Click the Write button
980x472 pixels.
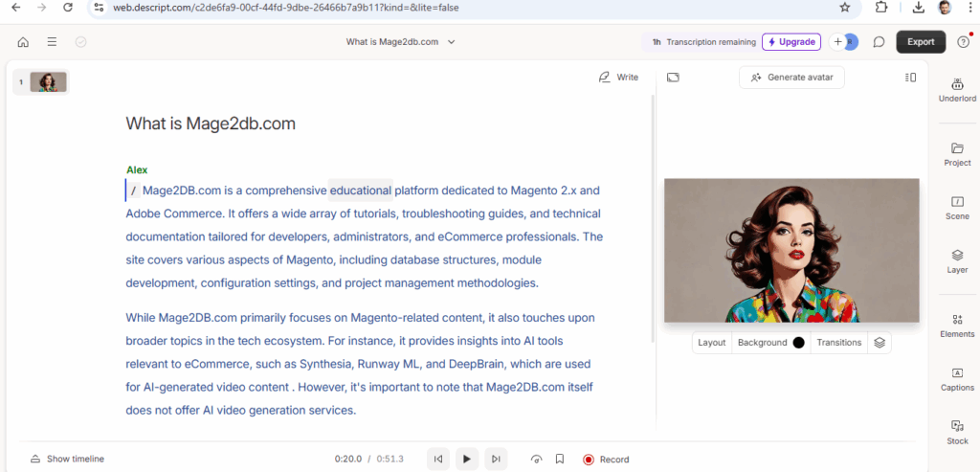click(x=618, y=78)
